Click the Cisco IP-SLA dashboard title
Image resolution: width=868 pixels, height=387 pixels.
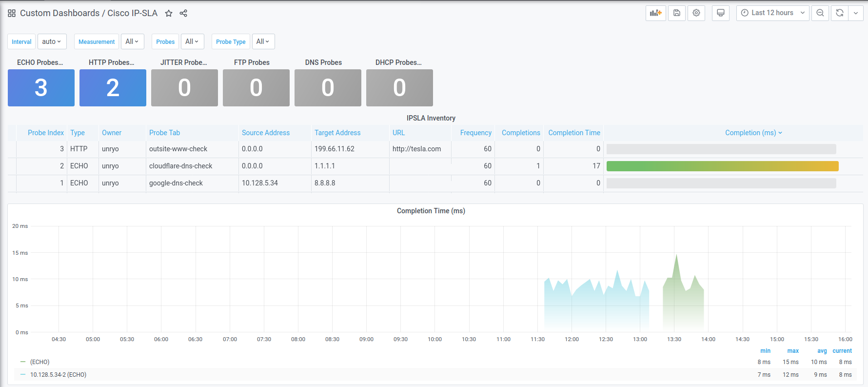pyautogui.click(x=132, y=13)
